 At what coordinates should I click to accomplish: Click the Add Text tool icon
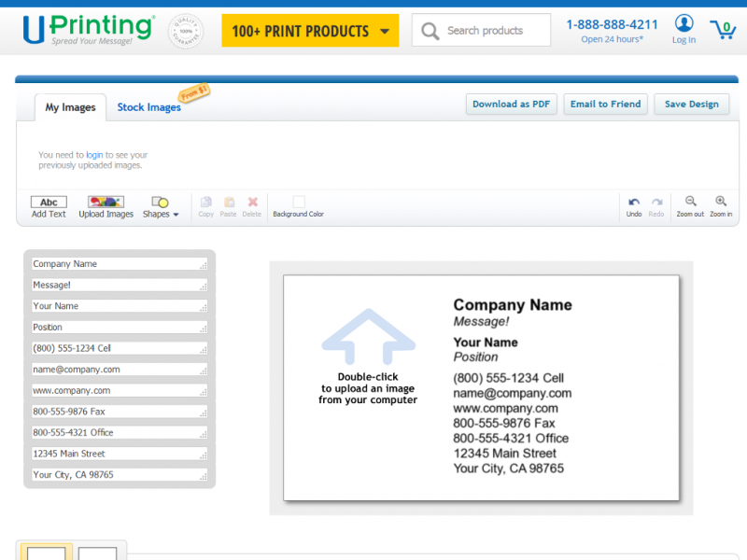coord(49,202)
